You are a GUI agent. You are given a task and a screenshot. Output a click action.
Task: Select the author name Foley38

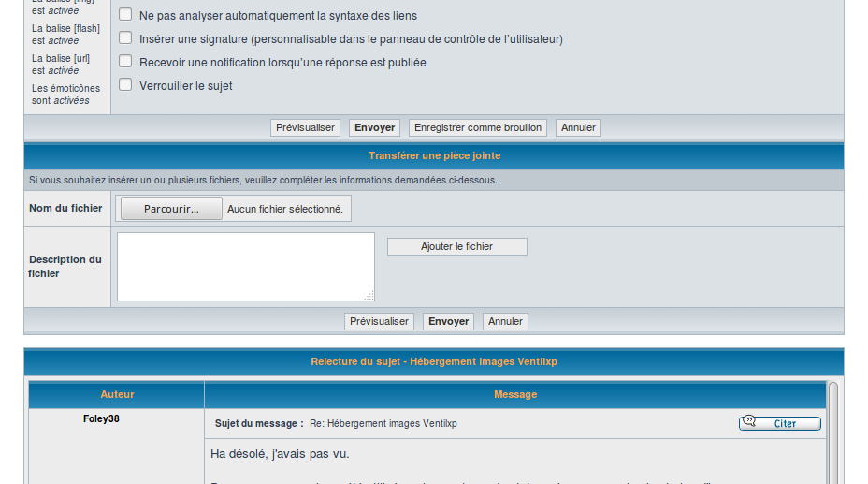click(101, 418)
